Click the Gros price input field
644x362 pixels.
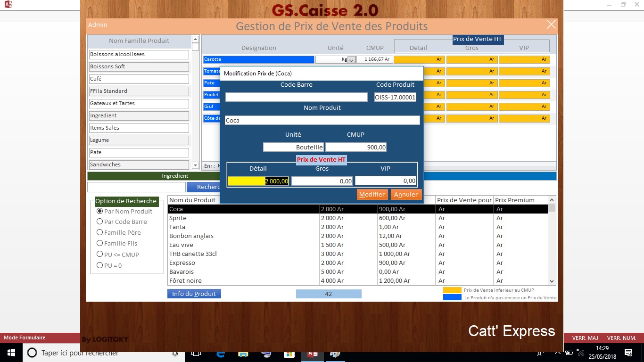[x=322, y=181]
